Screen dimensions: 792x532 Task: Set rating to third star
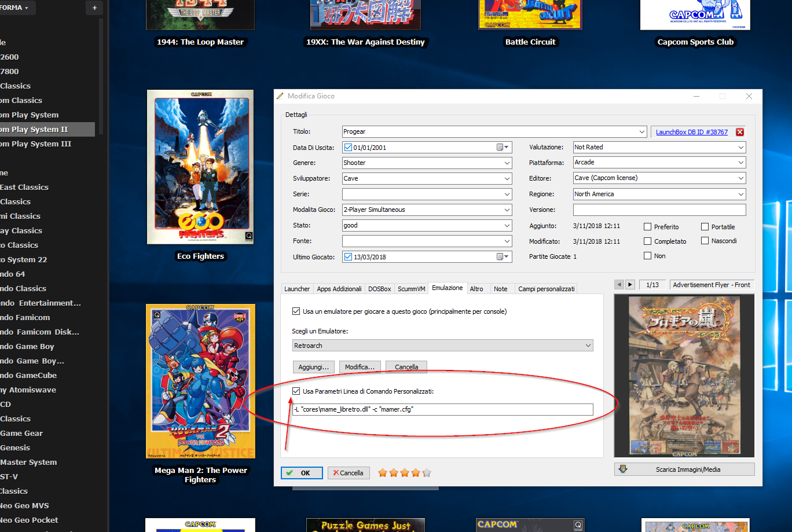pyautogui.click(x=404, y=473)
